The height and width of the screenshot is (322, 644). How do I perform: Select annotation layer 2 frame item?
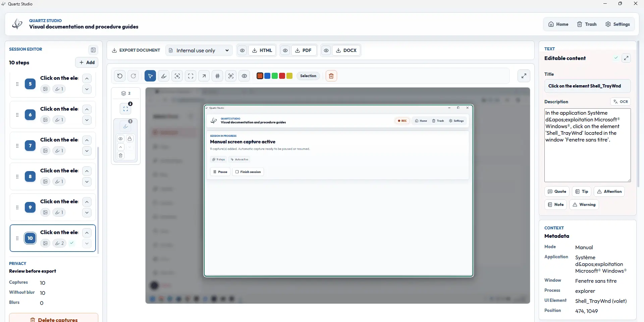[x=125, y=109]
